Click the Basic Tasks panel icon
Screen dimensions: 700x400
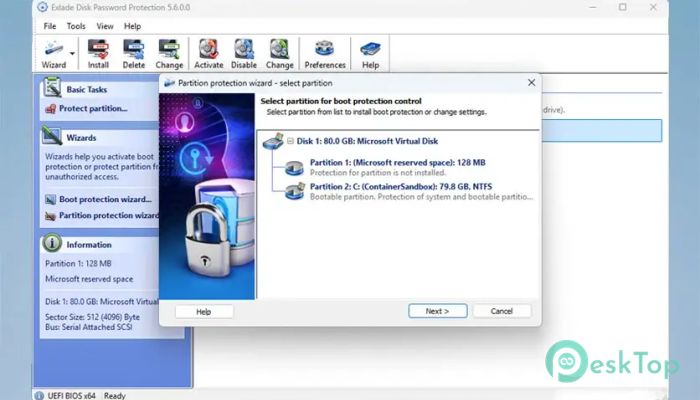(x=52, y=88)
